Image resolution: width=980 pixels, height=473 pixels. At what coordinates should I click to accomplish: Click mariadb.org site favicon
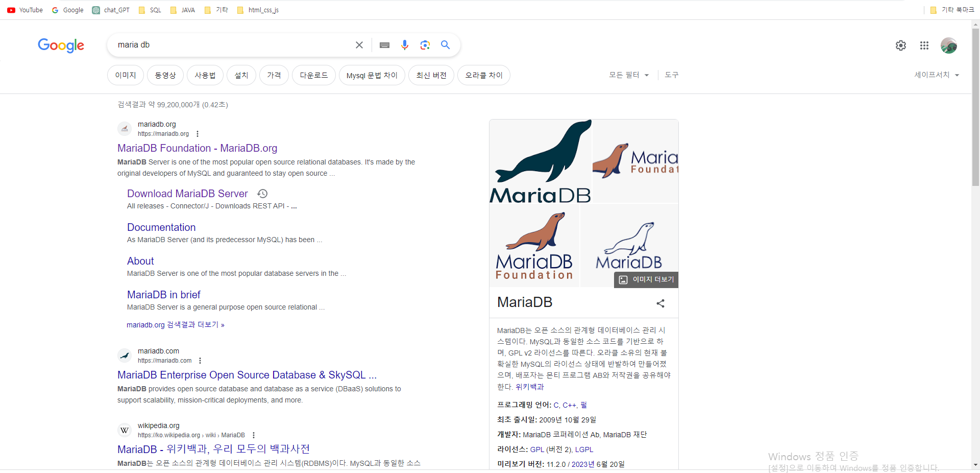[x=125, y=129]
